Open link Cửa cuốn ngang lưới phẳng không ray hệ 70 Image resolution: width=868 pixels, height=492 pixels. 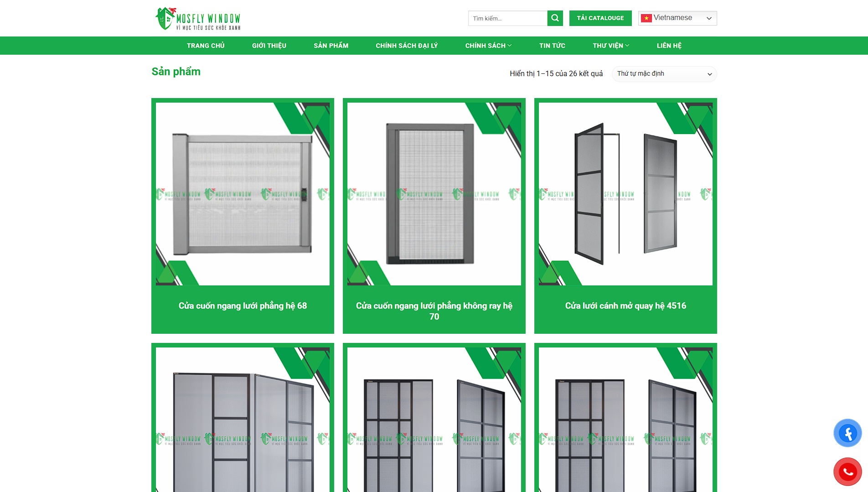[434, 311]
